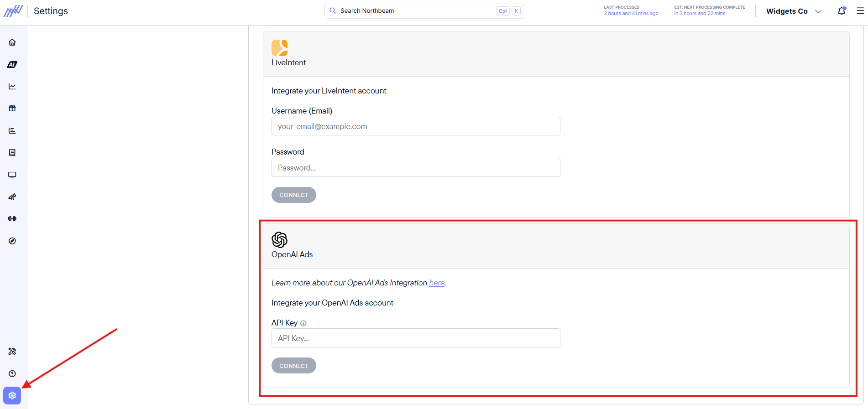
Task: Click the Search Northbeam field
Action: (x=425, y=11)
